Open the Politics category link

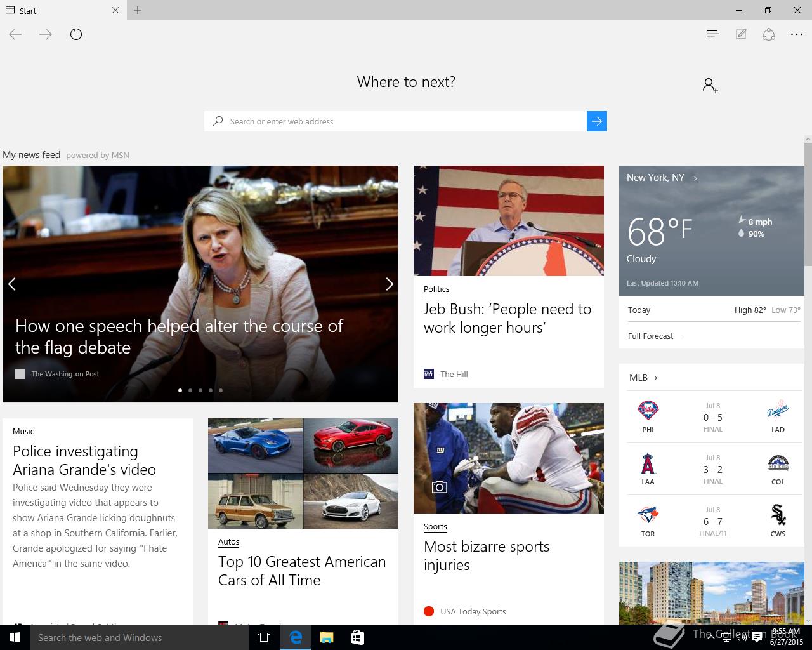coord(436,289)
